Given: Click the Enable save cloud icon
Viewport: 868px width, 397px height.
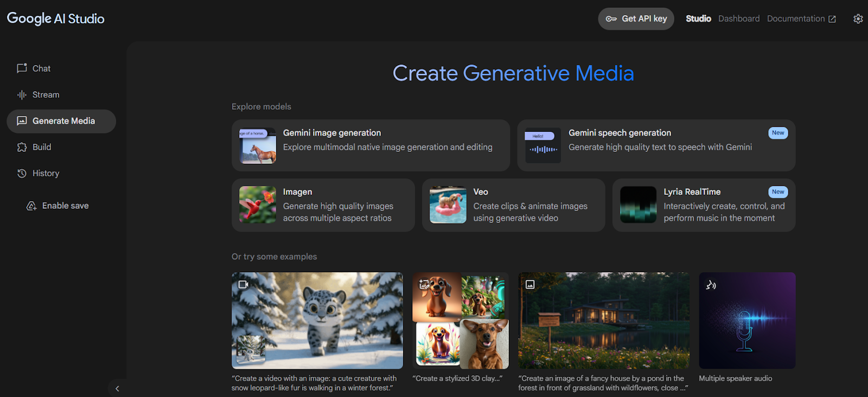Looking at the screenshot, I should (x=31, y=206).
